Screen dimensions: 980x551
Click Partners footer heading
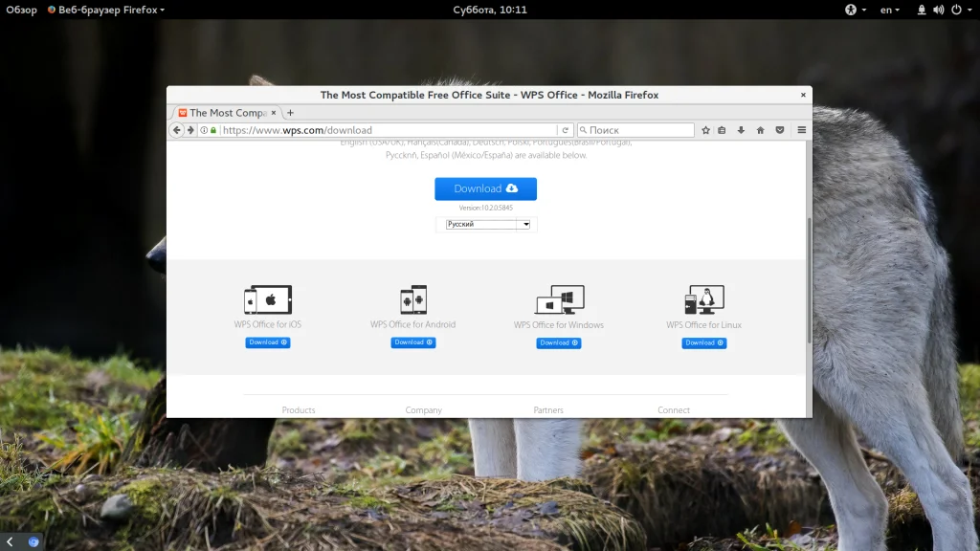pos(548,409)
